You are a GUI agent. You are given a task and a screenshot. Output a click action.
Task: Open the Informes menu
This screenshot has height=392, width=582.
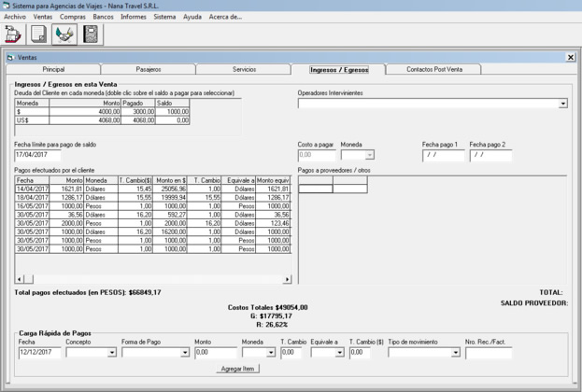133,17
